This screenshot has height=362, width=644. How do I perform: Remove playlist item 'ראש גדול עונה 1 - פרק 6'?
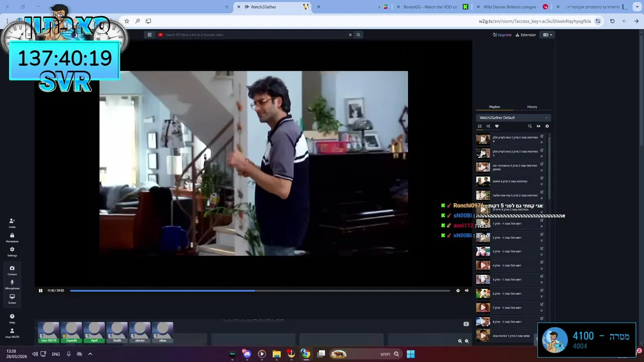(542, 297)
